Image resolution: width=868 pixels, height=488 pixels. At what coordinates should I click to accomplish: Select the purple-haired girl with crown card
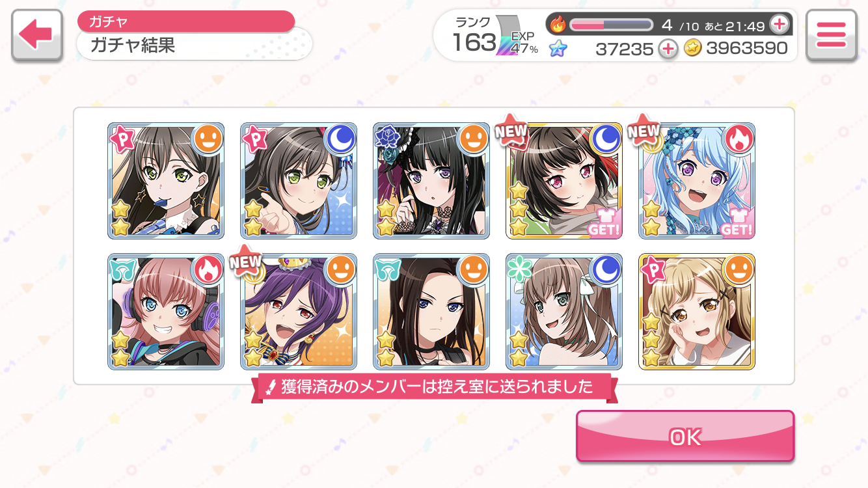click(299, 312)
